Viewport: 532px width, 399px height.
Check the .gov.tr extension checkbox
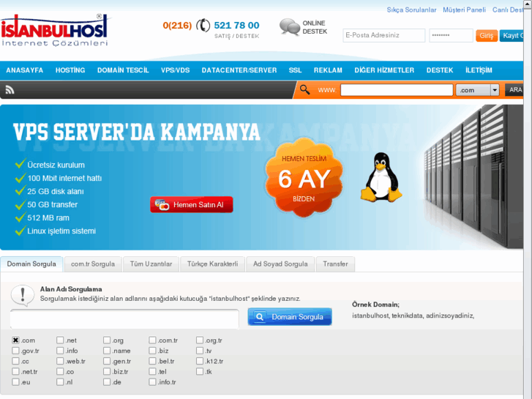coord(15,351)
